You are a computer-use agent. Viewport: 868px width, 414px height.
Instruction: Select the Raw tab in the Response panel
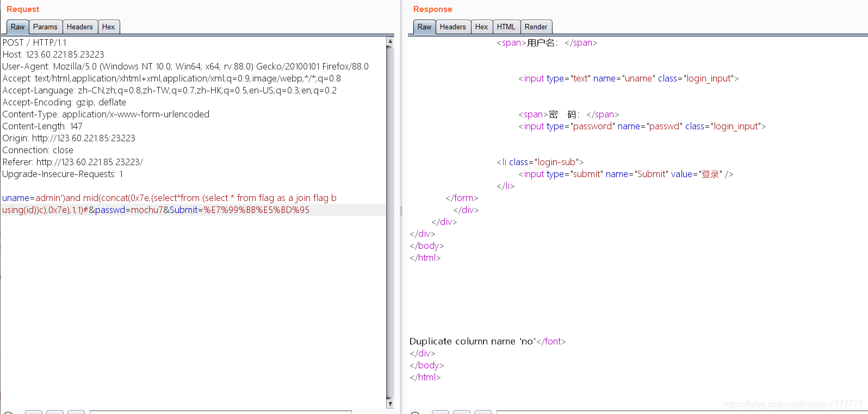pos(424,27)
